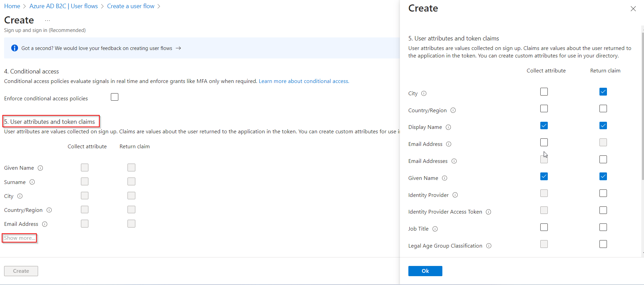This screenshot has width=644, height=285.
Task: Click the info icon beside Display Name
Action: coord(448,127)
